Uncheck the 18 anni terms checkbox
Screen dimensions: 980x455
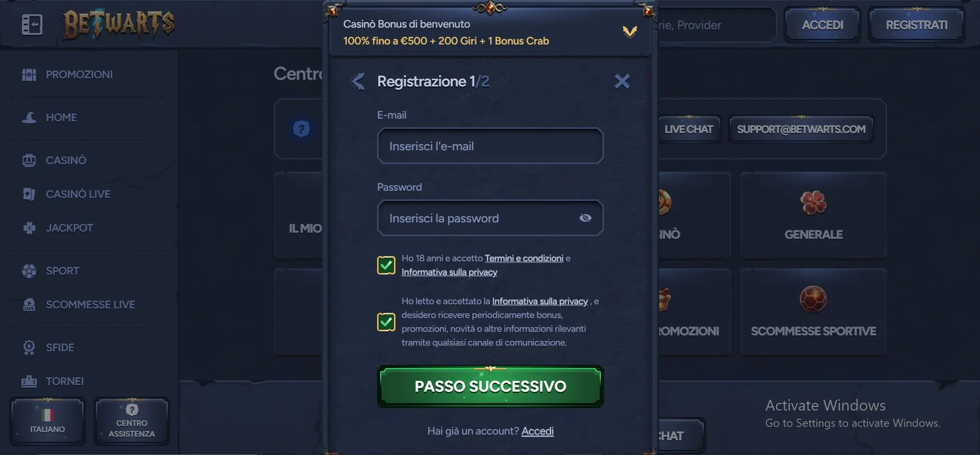(386, 265)
